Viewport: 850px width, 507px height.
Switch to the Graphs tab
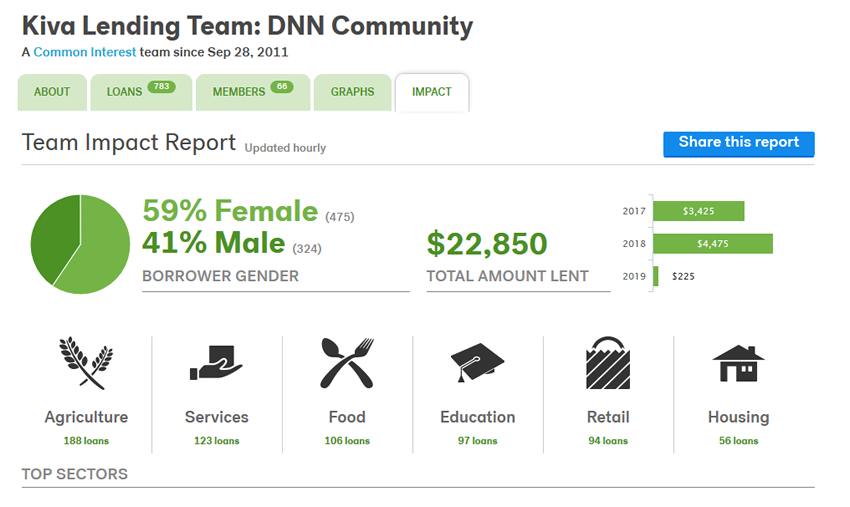click(x=352, y=92)
